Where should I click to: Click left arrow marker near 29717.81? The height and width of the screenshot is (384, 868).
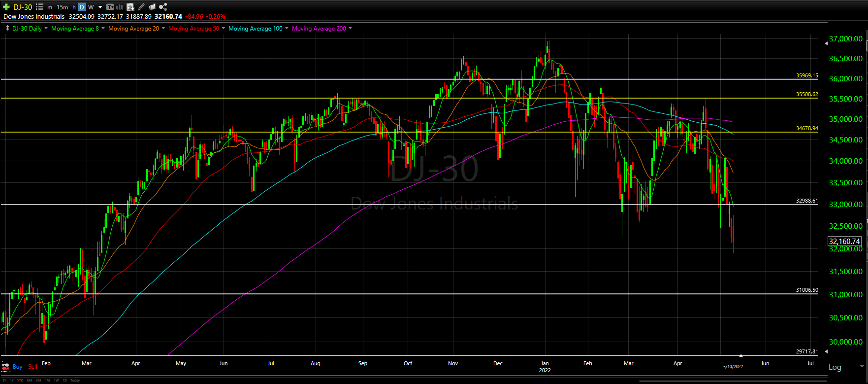pos(826,351)
